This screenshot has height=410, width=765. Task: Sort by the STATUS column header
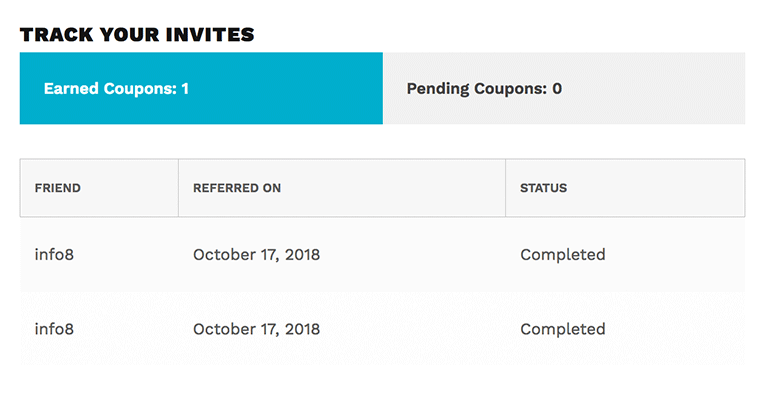click(x=544, y=188)
